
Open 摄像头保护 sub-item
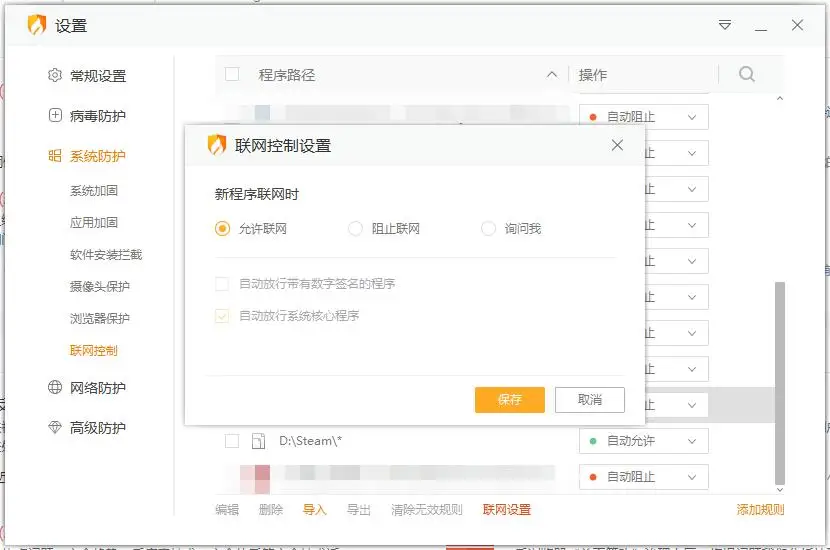(100, 286)
